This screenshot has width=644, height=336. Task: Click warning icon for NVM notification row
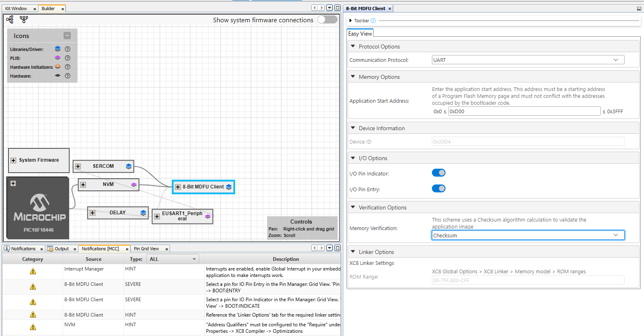click(33, 327)
